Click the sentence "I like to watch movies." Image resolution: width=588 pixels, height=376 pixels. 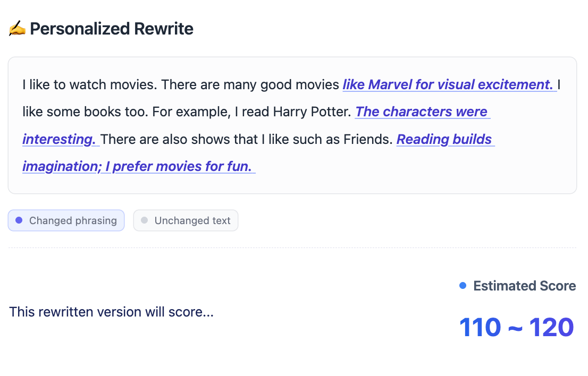point(90,84)
